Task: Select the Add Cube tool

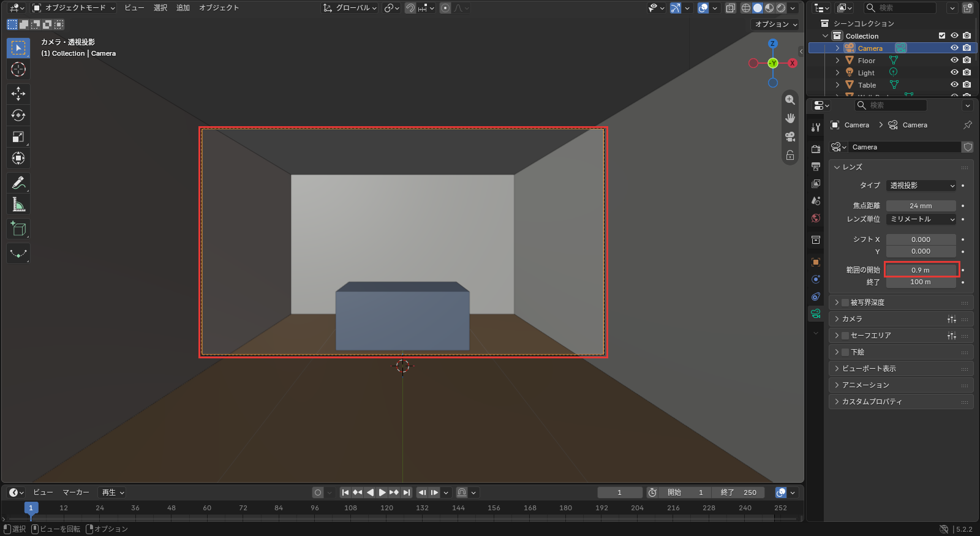Action: (x=18, y=229)
